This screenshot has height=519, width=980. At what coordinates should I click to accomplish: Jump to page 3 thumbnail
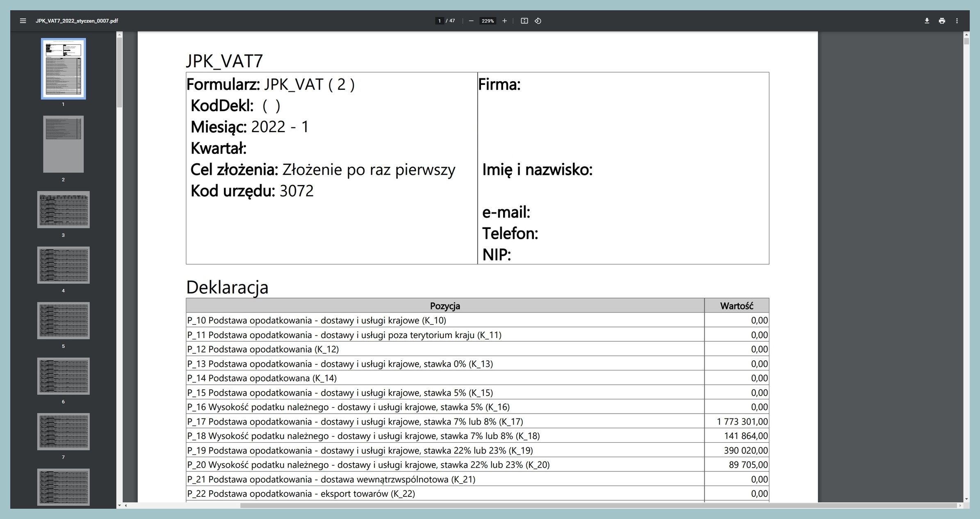pyautogui.click(x=63, y=209)
